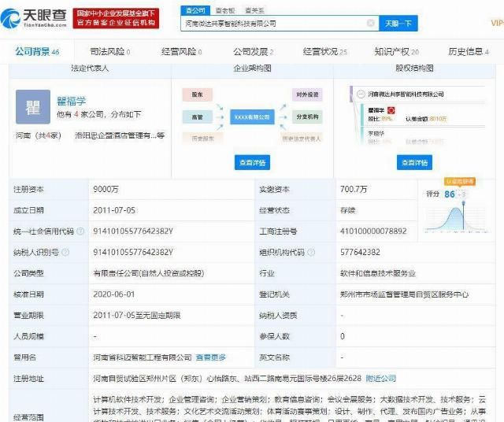
Task: Click the 对外投资 node in structure chart
Action: (307, 94)
